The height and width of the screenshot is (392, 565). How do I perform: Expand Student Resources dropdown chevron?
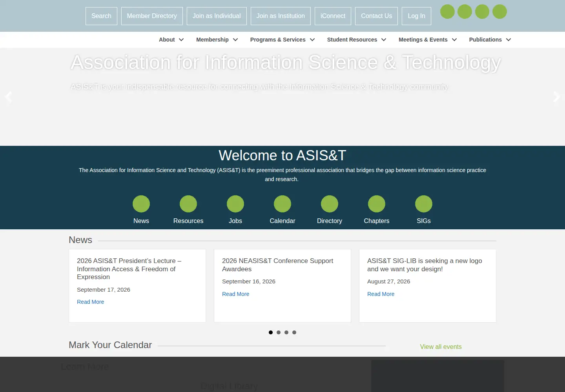point(384,40)
